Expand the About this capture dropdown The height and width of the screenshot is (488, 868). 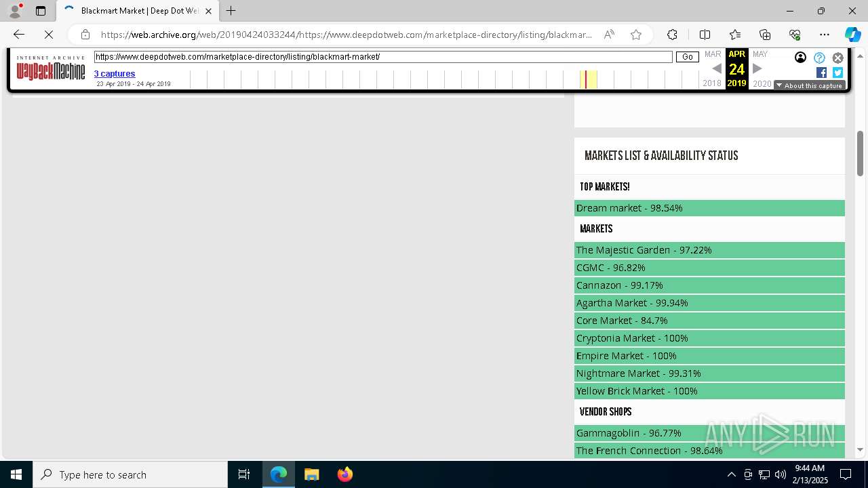(x=809, y=85)
